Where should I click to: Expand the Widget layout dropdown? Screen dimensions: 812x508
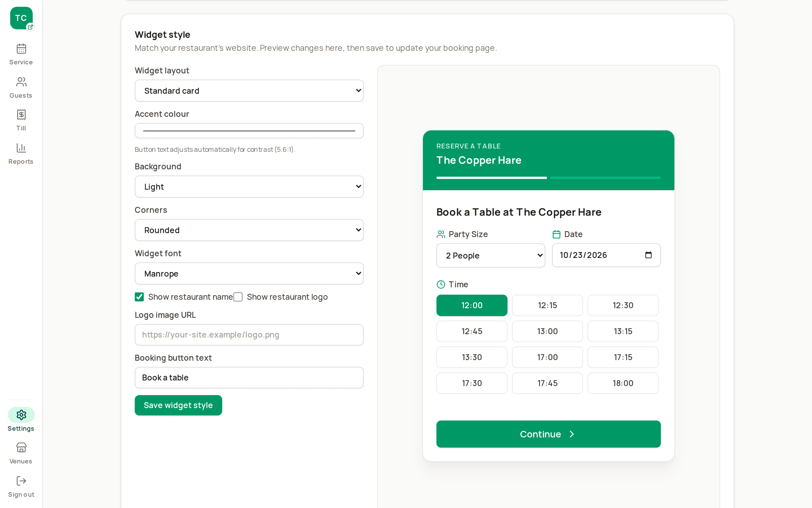click(249, 91)
